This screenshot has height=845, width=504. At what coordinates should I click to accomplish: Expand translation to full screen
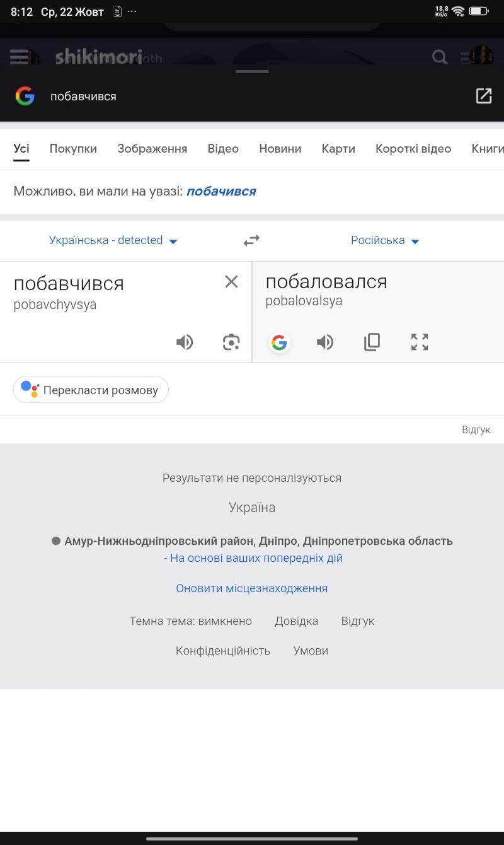(x=420, y=342)
